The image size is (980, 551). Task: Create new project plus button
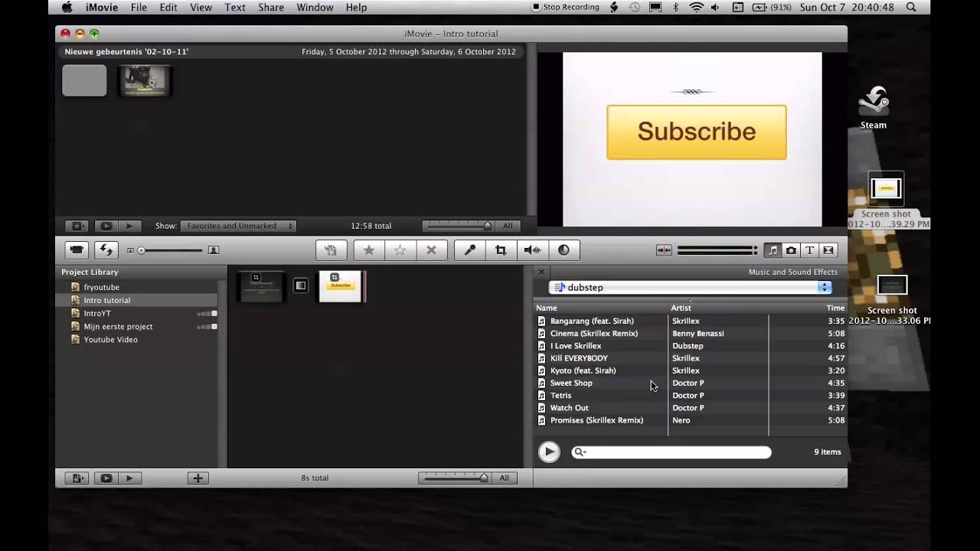pos(198,478)
